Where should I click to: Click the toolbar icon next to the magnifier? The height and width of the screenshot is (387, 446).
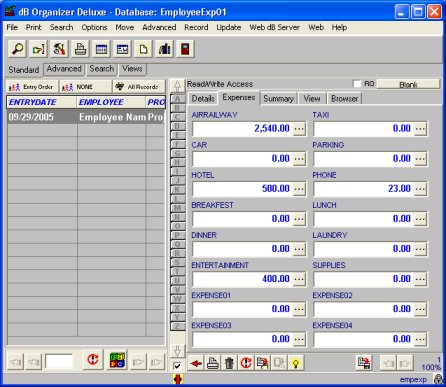[38, 49]
